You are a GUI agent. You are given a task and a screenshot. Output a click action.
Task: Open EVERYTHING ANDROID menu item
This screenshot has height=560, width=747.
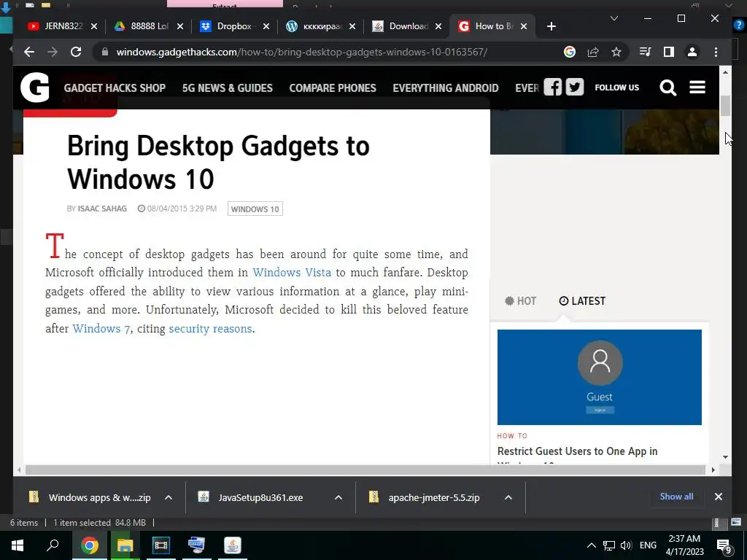446,88
